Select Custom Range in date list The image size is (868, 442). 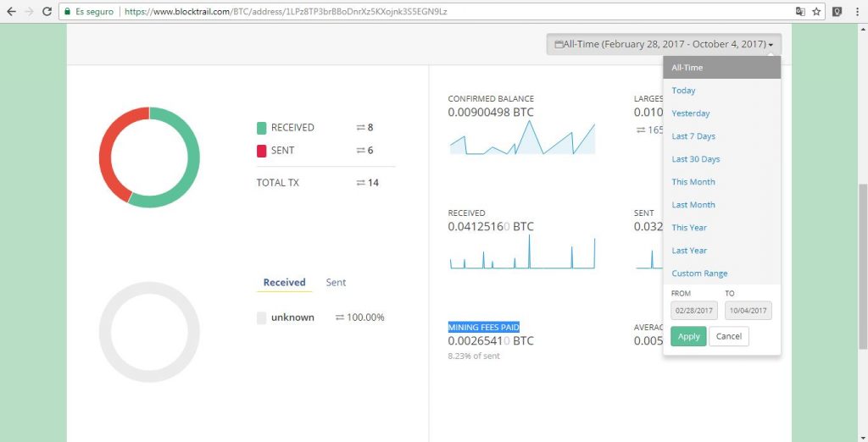(699, 273)
